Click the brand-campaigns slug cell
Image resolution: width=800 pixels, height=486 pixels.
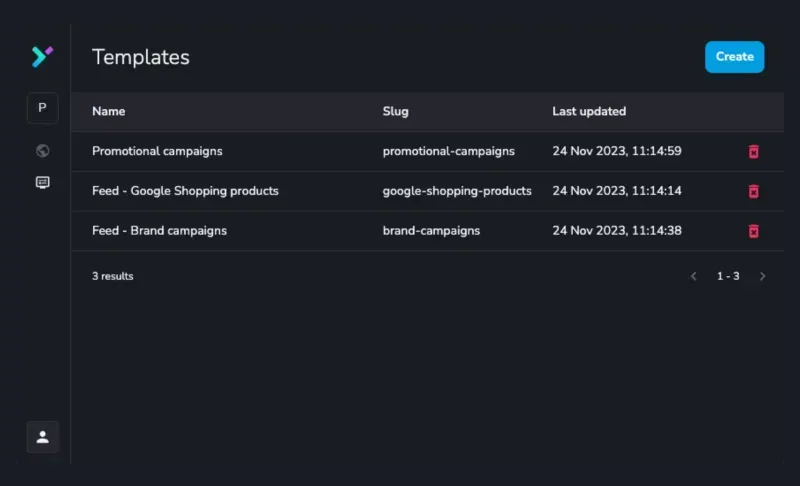click(431, 231)
